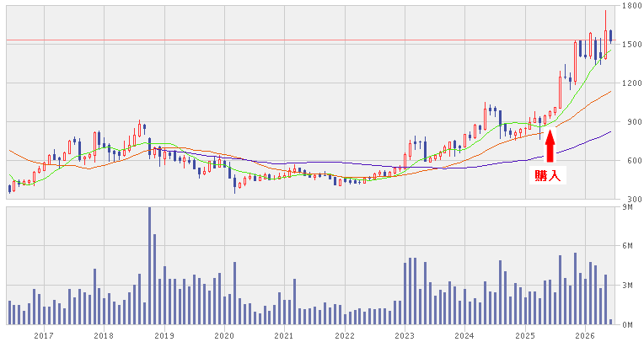The height and width of the screenshot is (342, 644).
Task: Select the 2018 year label
Action: pyautogui.click(x=104, y=336)
